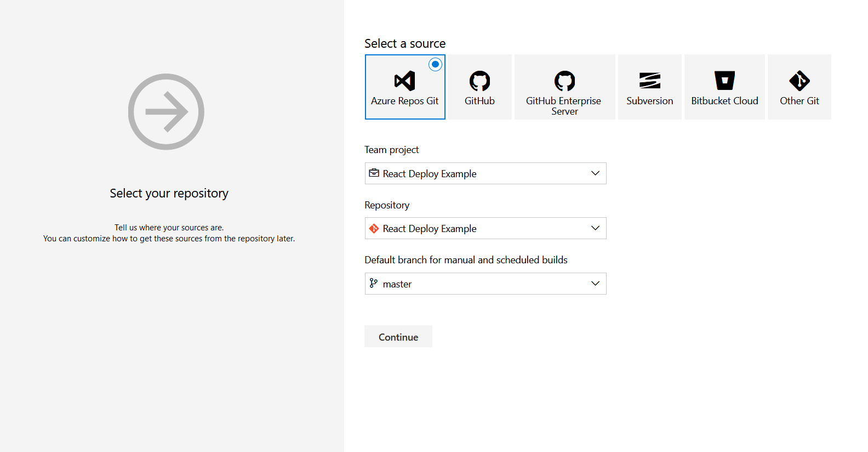This screenshot has width=868, height=452.
Task: Click the 'Select a source' heading
Action: (x=405, y=43)
